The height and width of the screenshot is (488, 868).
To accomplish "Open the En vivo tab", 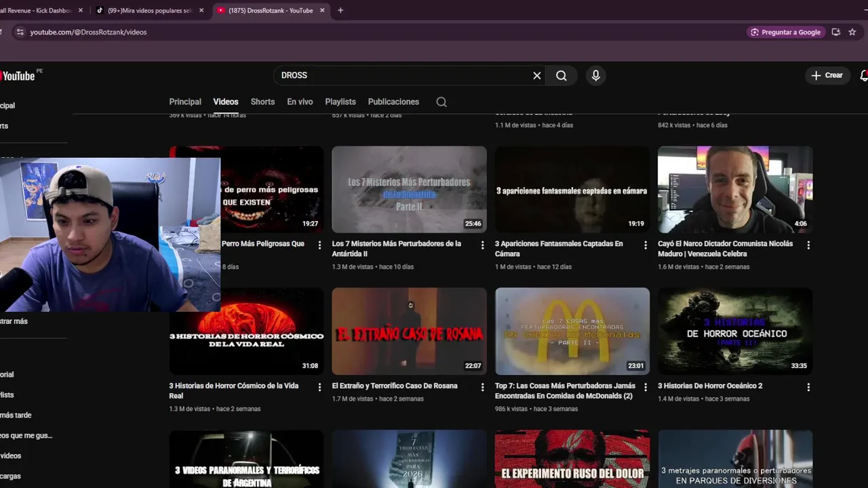I will (300, 102).
